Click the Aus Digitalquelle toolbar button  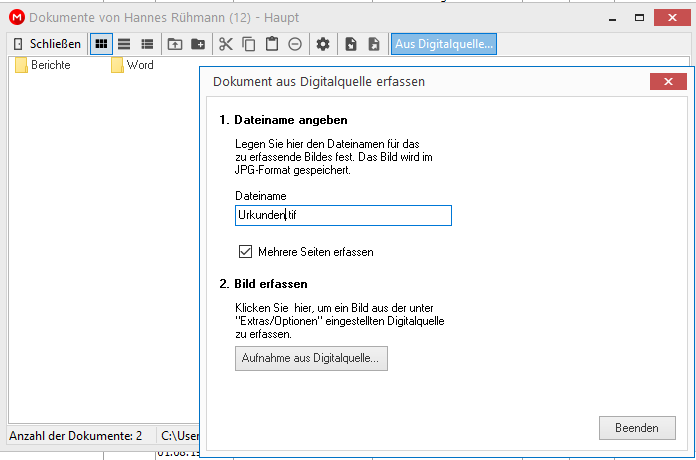(444, 44)
